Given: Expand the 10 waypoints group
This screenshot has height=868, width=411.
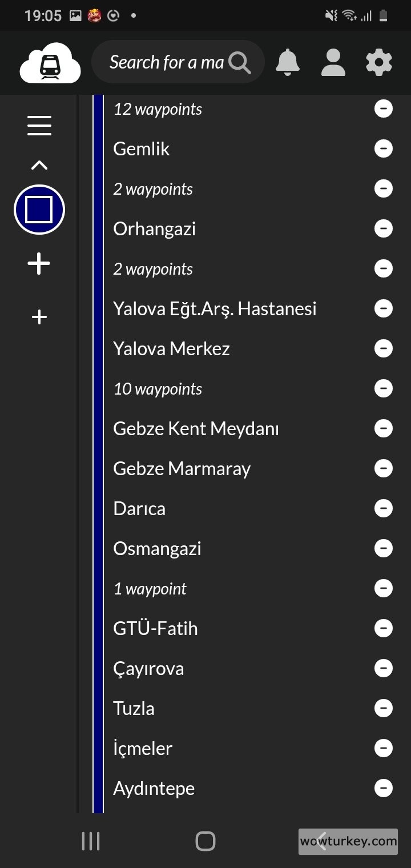Looking at the screenshot, I should click(x=158, y=389).
